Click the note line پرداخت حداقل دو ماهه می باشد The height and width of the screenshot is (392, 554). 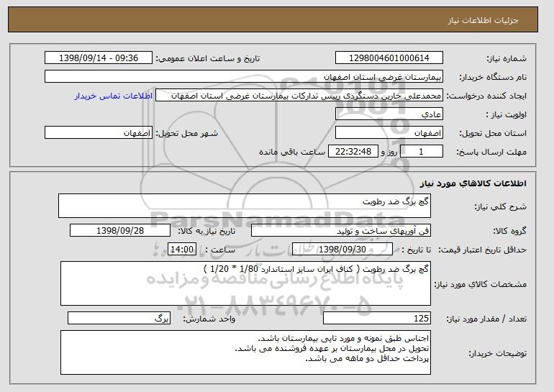coord(367,358)
